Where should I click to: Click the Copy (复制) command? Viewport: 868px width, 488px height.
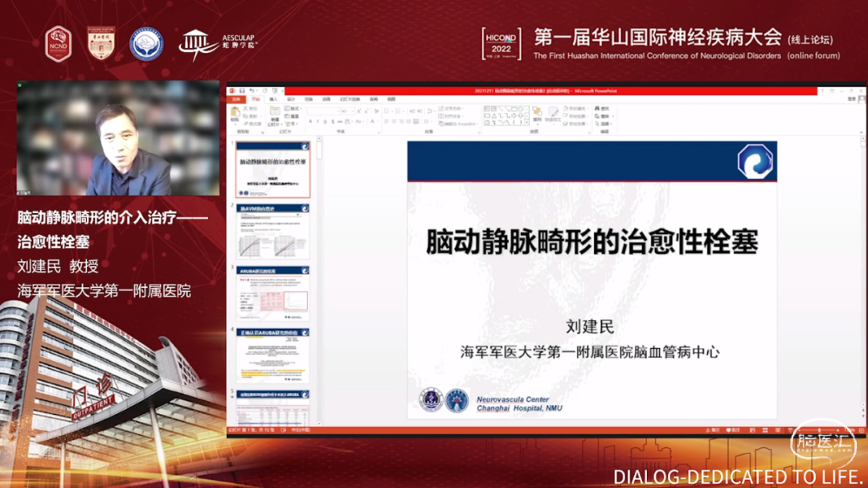[x=251, y=117]
